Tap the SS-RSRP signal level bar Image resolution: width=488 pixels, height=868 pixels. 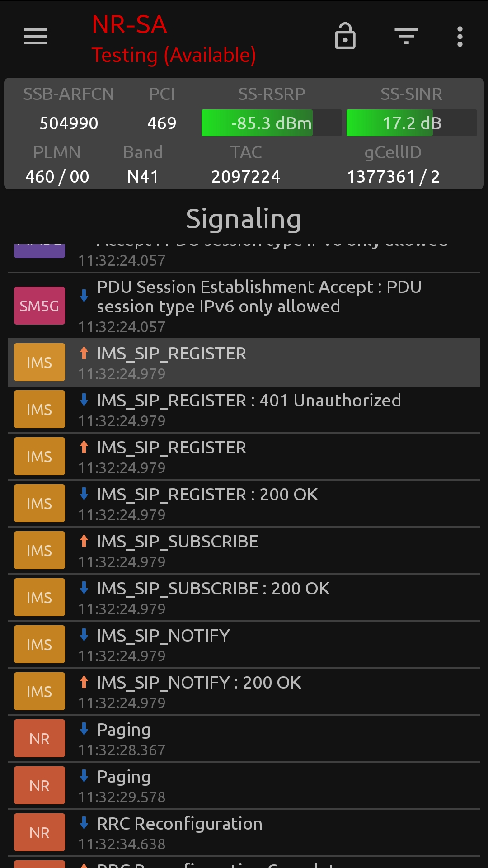click(x=271, y=123)
